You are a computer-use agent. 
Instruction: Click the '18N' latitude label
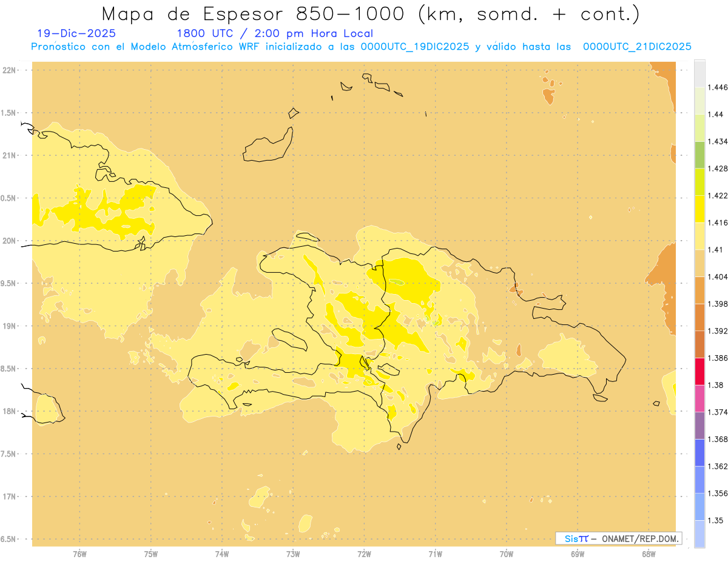pos(10,411)
